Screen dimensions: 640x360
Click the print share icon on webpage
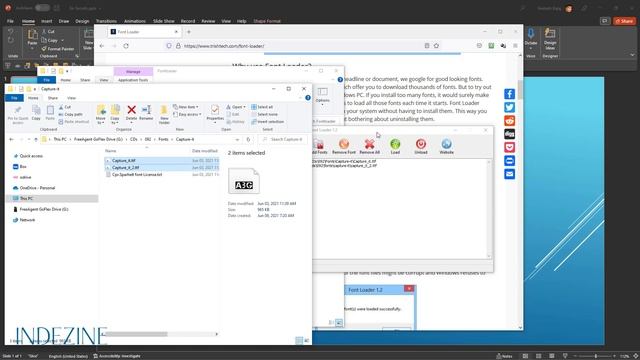(x=509, y=161)
